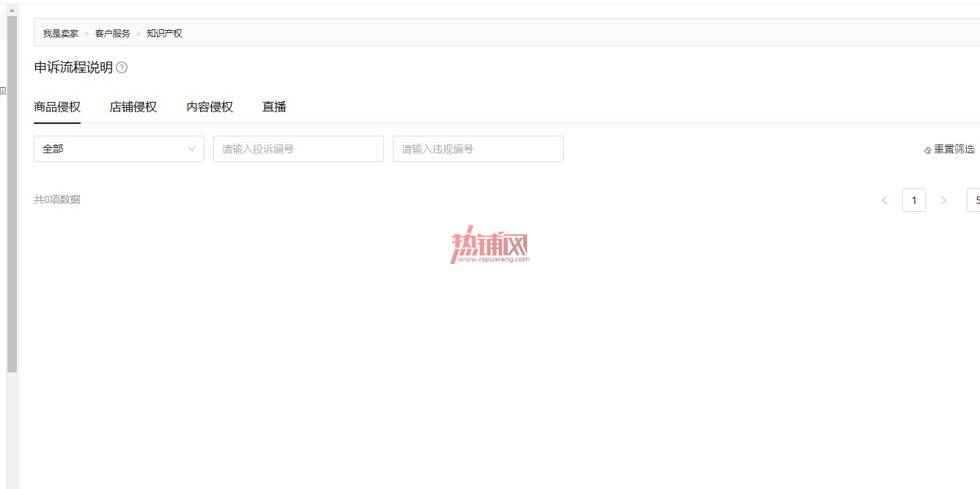This screenshot has height=489, width=980.
Task: Focus the 请输入投诉编号 input field
Action: coord(298,149)
